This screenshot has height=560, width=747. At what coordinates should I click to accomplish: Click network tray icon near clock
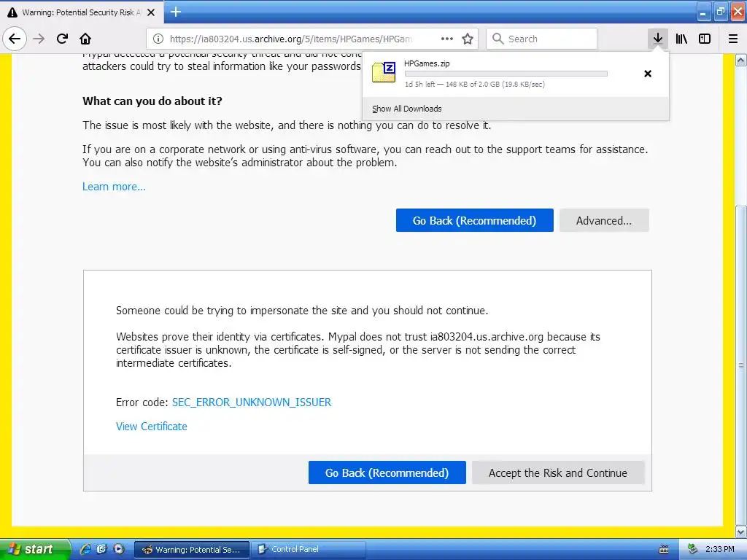click(692, 550)
